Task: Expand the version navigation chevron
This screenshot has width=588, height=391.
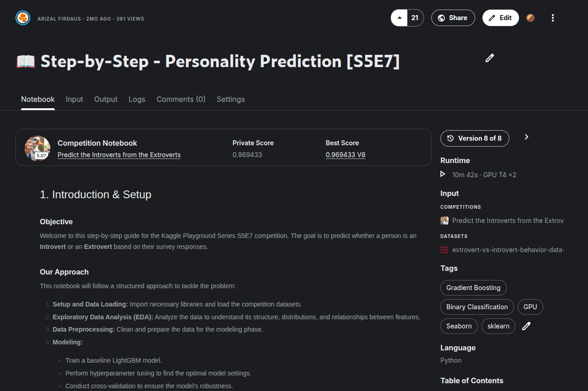Action: tap(526, 137)
